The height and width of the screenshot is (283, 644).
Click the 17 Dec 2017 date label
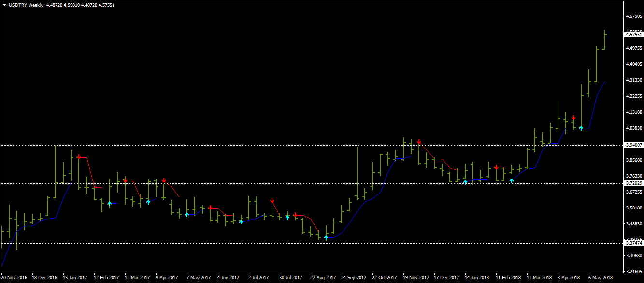tap(447, 278)
